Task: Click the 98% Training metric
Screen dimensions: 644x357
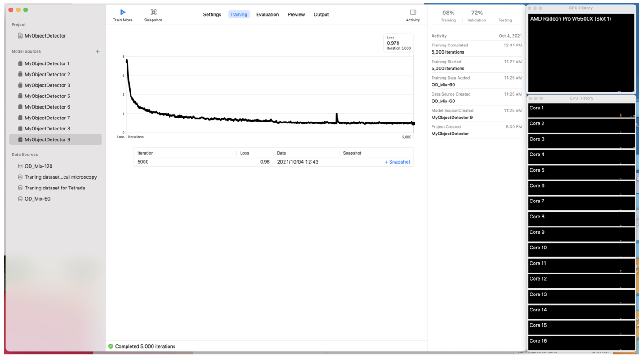Action: (x=448, y=16)
